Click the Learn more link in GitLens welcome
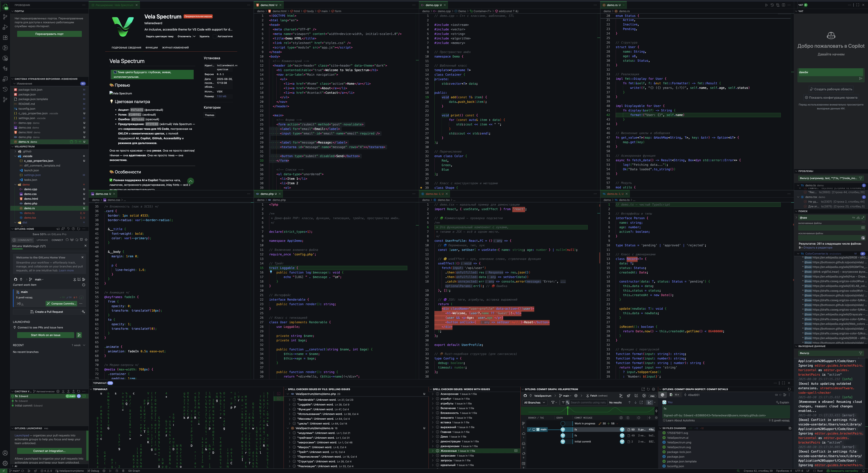868x473 pixels. [x=66, y=270]
